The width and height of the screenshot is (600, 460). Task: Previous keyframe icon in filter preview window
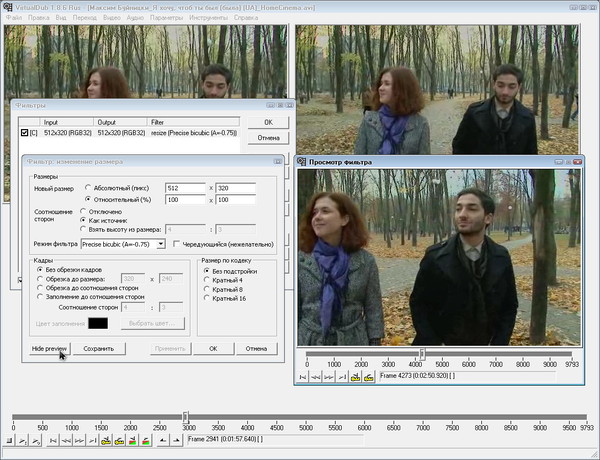[355, 377]
